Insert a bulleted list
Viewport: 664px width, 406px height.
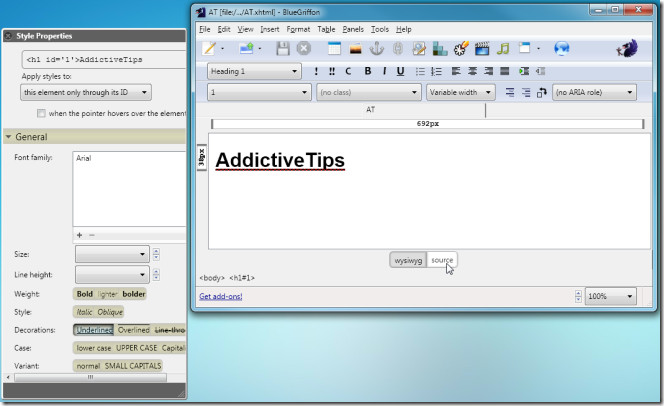(x=420, y=71)
